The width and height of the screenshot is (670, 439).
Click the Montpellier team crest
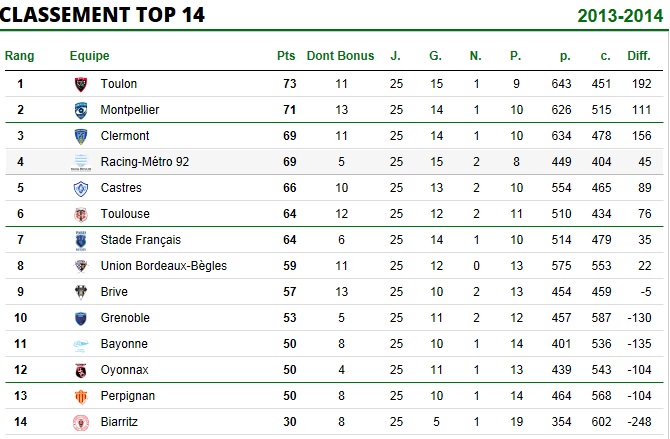click(x=81, y=110)
